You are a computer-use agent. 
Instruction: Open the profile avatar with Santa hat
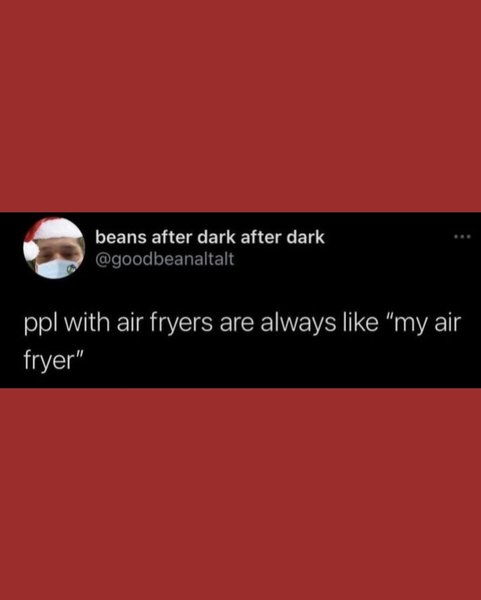[54, 248]
